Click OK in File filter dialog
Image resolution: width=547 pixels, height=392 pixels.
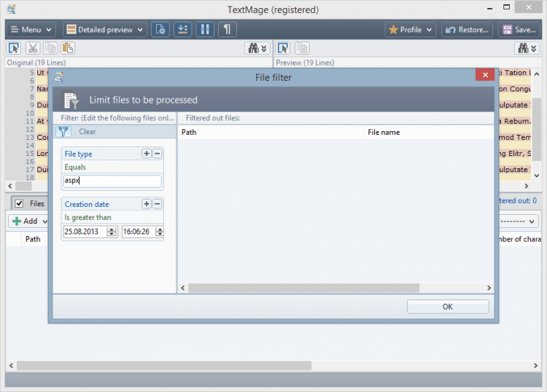point(448,307)
